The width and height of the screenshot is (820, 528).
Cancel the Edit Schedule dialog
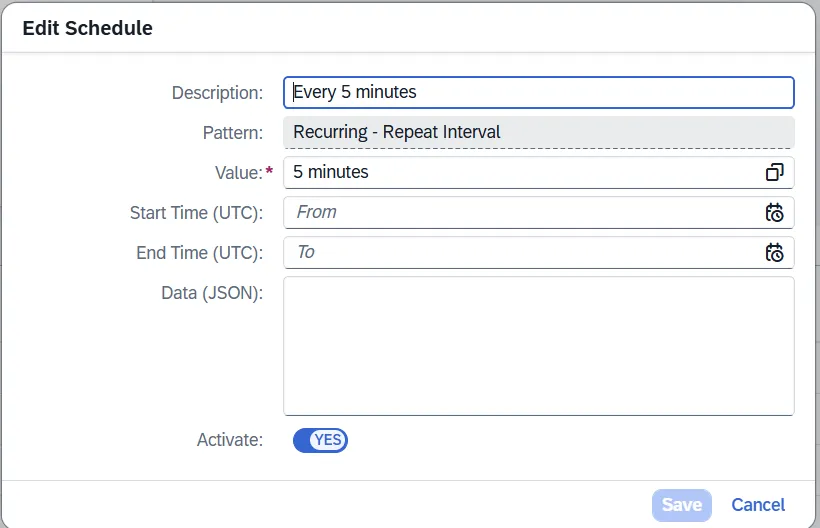pyautogui.click(x=758, y=505)
